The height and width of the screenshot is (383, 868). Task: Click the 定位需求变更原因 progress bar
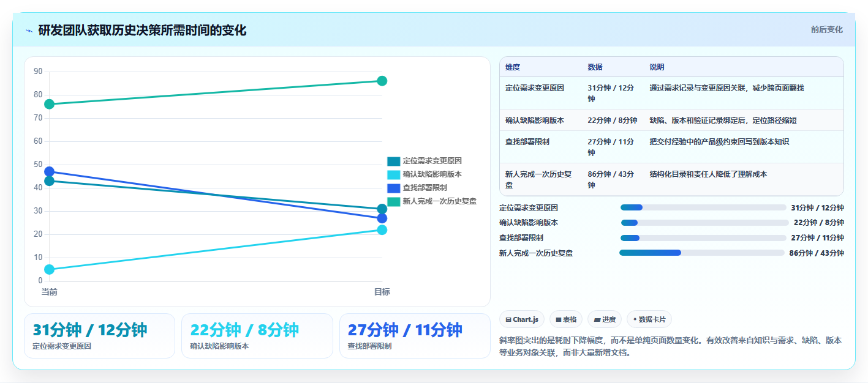point(703,208)
